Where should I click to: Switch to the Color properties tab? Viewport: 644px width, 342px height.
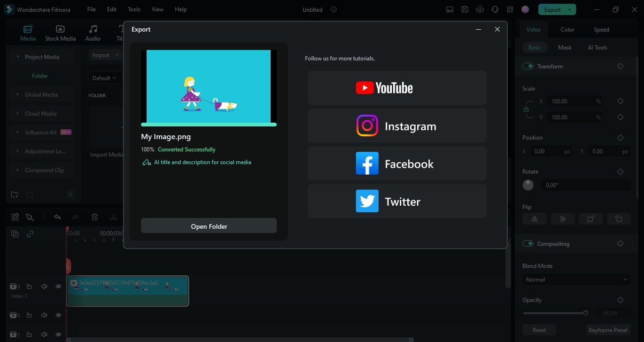pyautogui.click(x=567, y=30)
